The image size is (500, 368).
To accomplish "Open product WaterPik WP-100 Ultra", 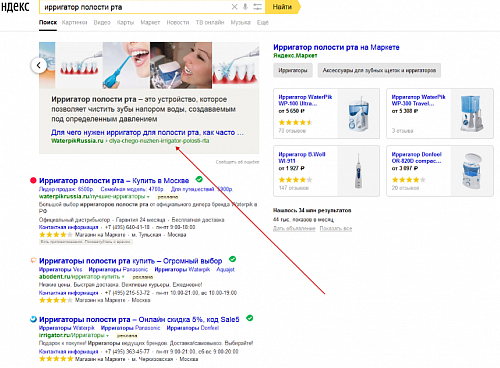I will click(x=305, y=100).
